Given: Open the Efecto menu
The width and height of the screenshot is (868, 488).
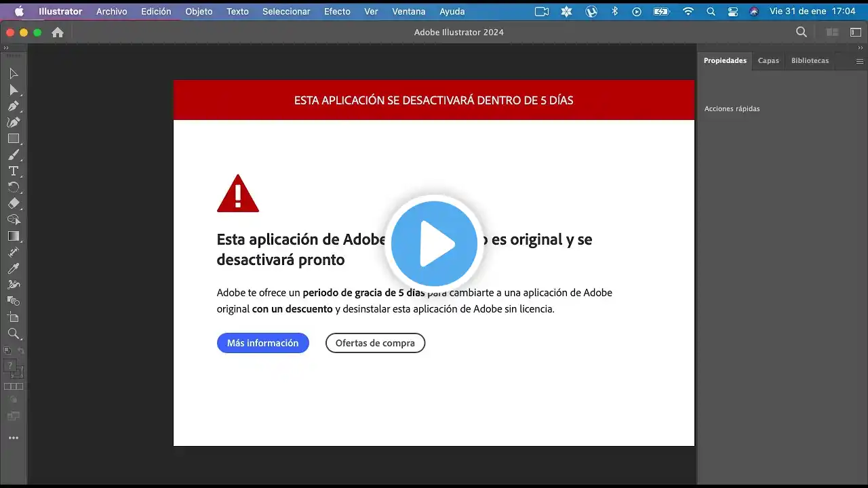Looking at the screenshot, I should (x=337, y=12).
